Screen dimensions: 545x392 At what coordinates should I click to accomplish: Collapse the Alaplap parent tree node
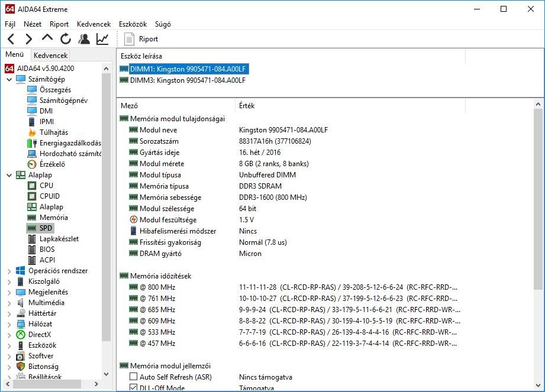coord(9,176)
